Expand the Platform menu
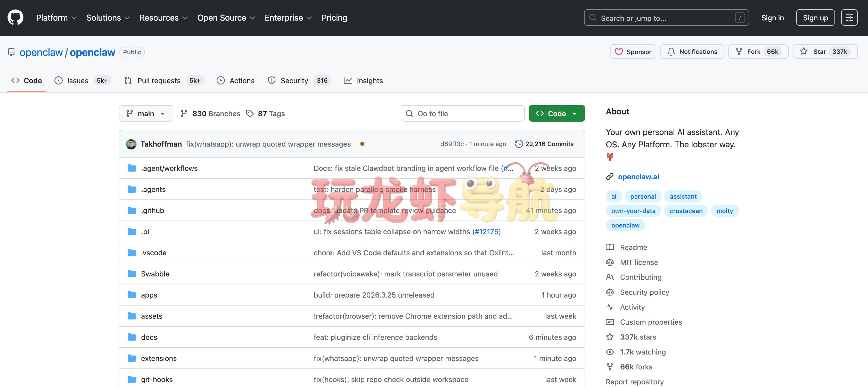The width and height of the screenshot is (868, 388). pos(56,18)
